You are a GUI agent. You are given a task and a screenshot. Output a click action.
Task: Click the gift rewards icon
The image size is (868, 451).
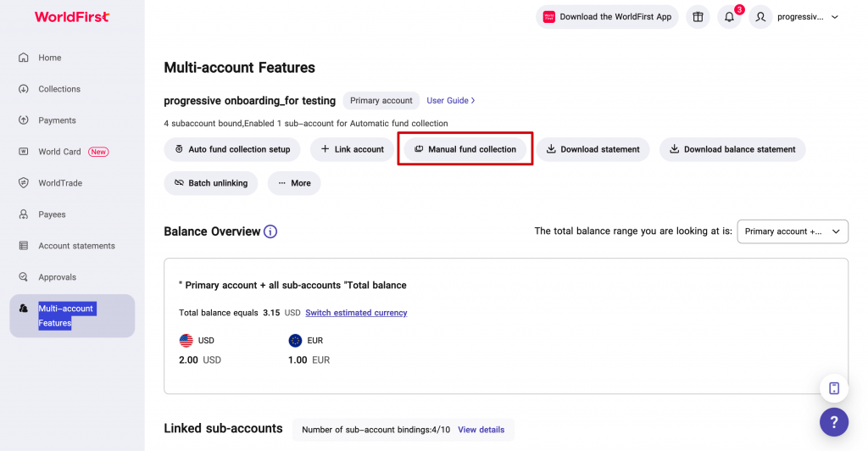click(x=698, y=17)
